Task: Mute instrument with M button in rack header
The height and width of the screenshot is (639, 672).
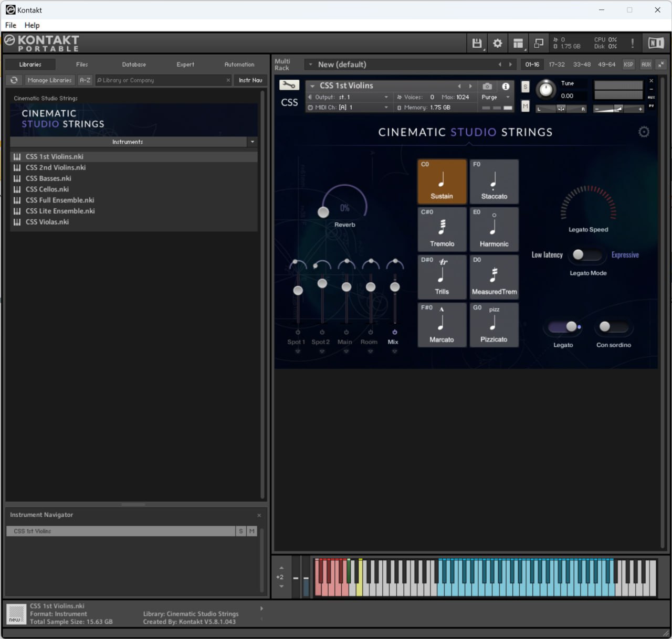Action: tap(525, 106)
